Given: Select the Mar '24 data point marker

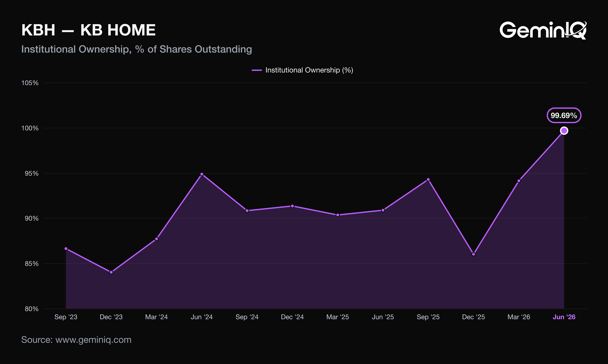Looking at the screenshot, I should pyautogui.click(x=157, y=239).
